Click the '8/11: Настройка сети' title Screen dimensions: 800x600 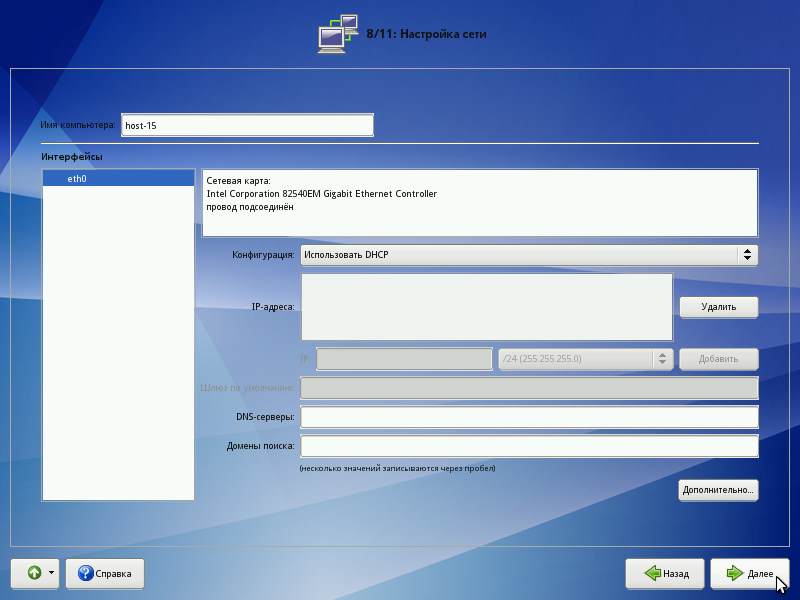tap(426, 34)
